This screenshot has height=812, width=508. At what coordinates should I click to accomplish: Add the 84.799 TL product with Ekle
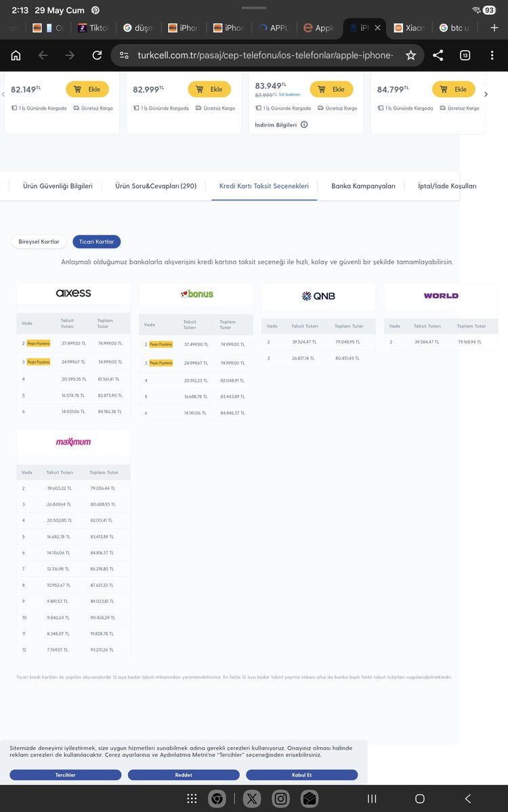(454, 89)
